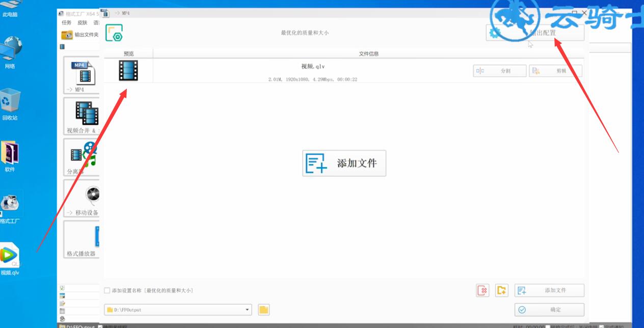Viewport: 644px width, 328px height.
Task: Open the D:\FFOutput output path dropdown
Action: tap(178, 310)
